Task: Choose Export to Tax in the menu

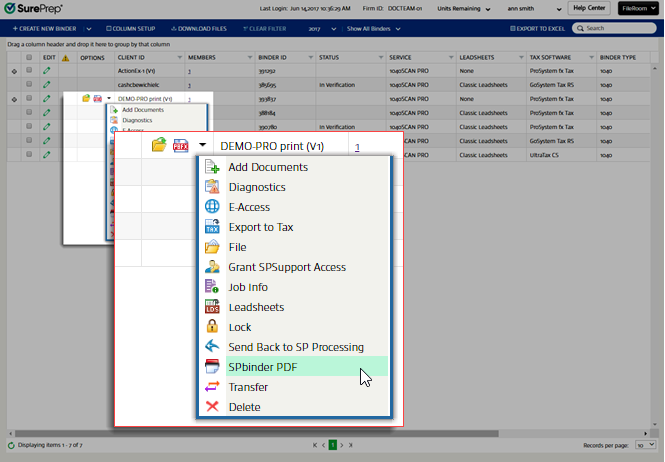Action: tap(260, 227)
